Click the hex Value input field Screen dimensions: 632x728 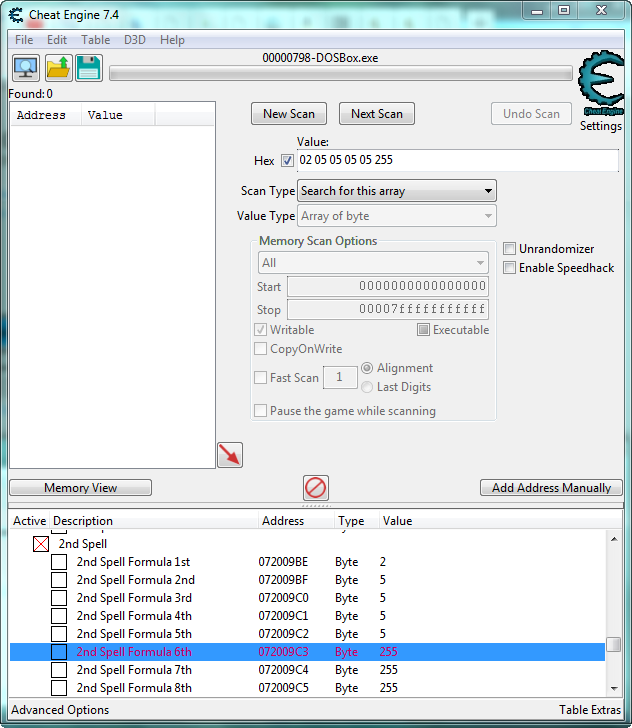[457, 161]
